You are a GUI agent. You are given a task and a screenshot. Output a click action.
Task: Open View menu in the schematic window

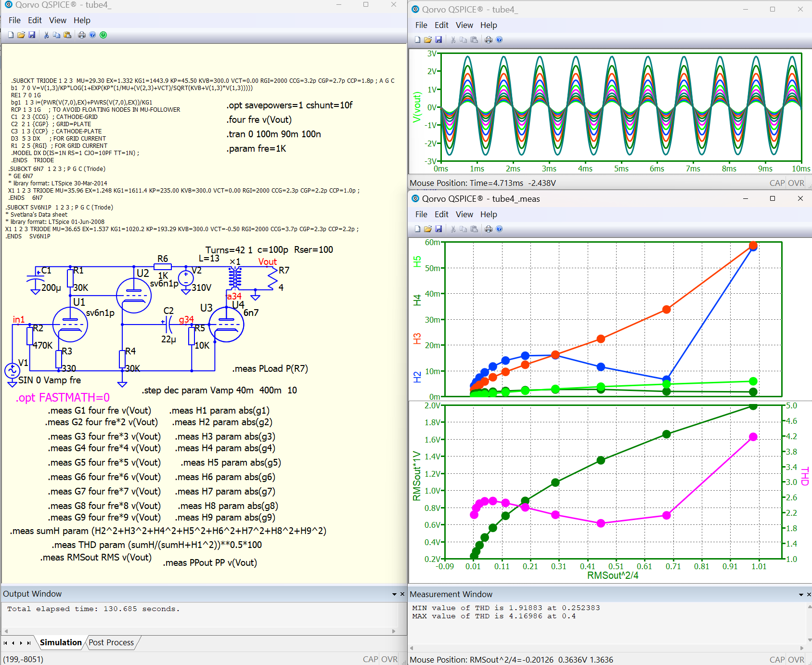(x=57, y=20)
